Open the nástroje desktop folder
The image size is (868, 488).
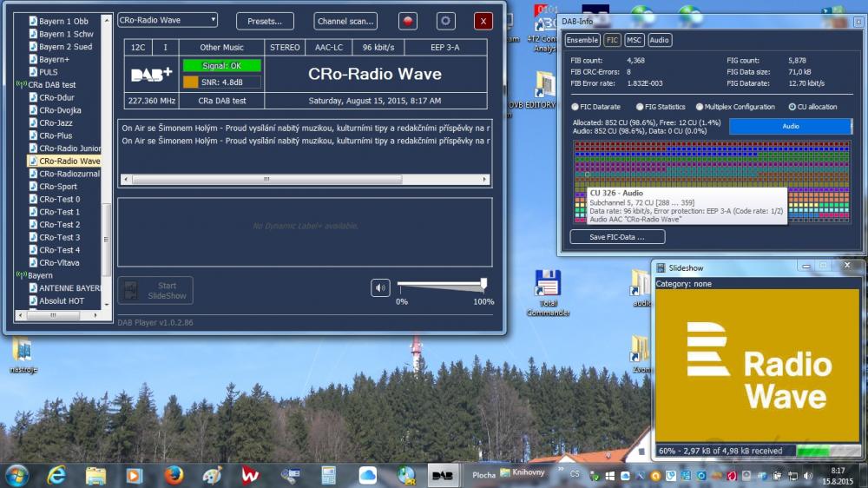pos(23,354)
